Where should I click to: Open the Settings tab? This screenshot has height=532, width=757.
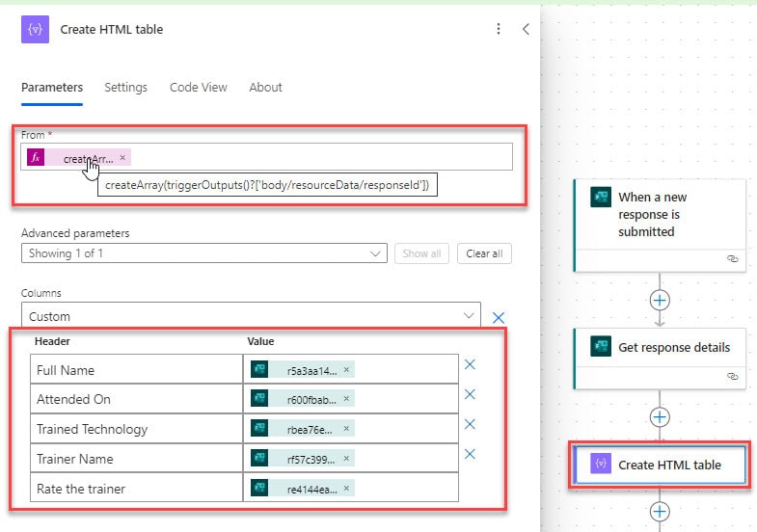pos(125,88)
